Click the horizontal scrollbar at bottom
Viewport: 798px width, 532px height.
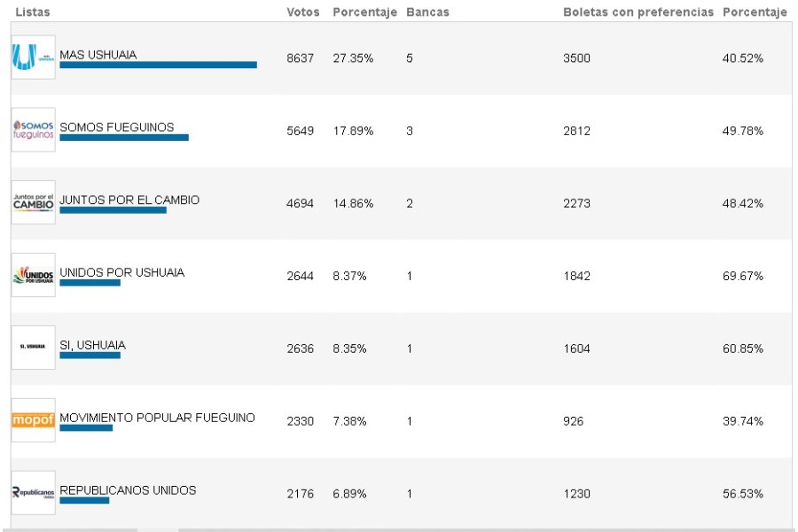[x=399, y=530]
